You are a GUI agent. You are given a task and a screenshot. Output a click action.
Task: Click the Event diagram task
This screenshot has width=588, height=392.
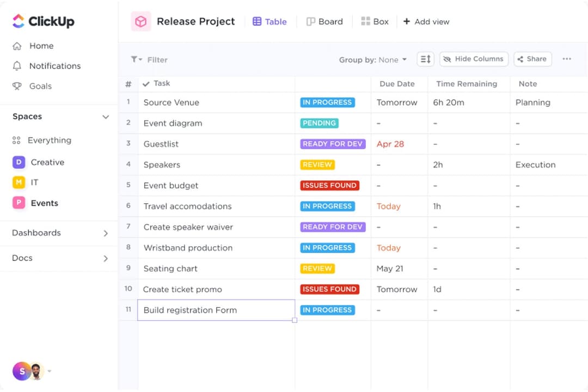tap(173, 124)
